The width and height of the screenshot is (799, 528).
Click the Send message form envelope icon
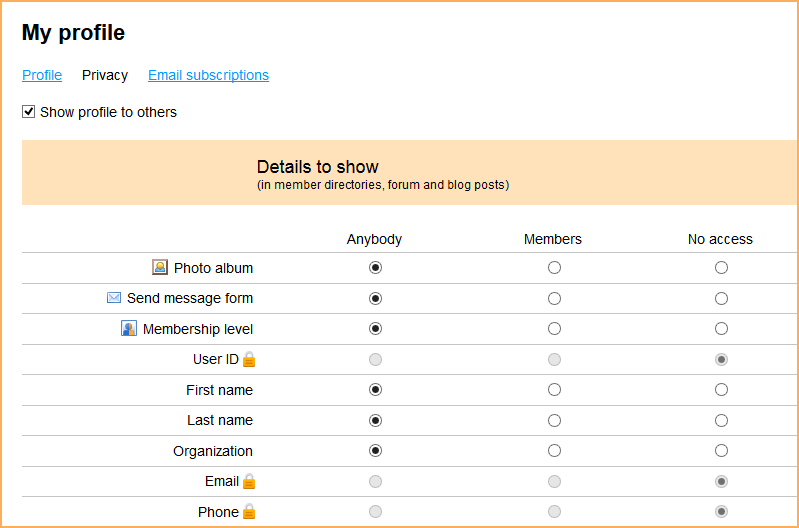(114, 297)
